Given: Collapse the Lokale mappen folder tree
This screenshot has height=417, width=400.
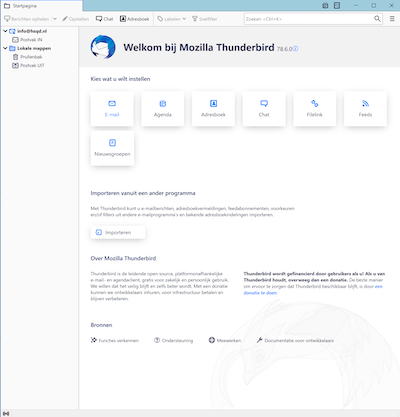Looking at the screenshot, I should [x=5, y=48].
